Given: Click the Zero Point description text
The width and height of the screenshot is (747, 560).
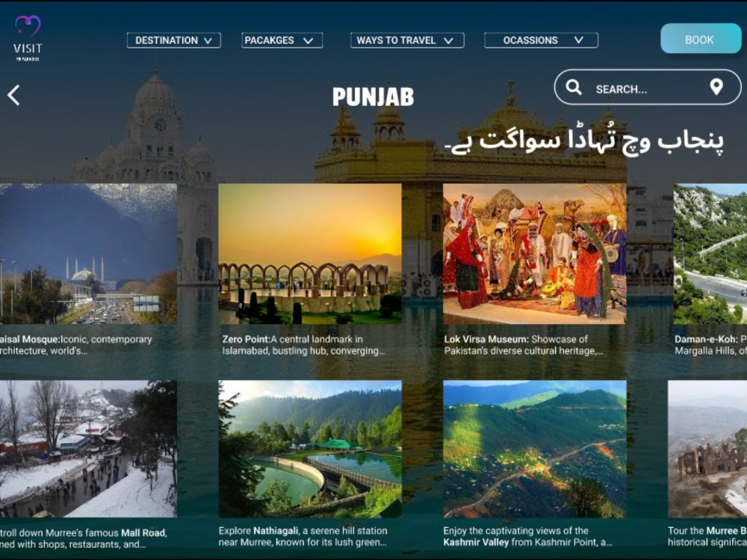Looking at the screenshot, I should (303, 345).
